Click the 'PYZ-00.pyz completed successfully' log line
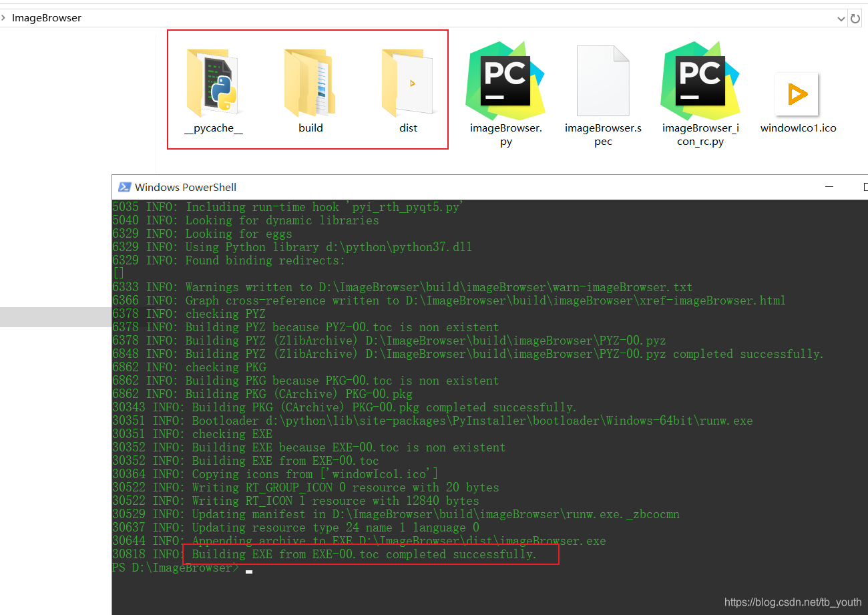 coord(468,354)
